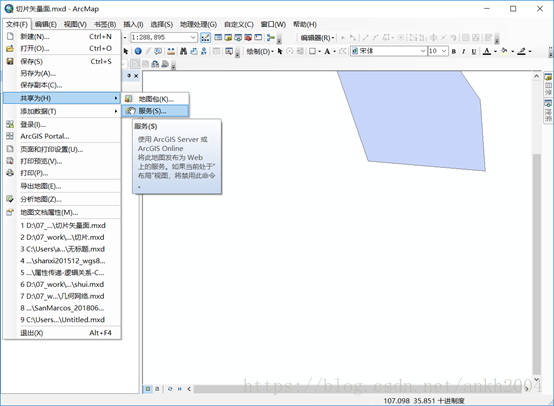Image resolution: width=554 pixels, height=406 pixels.
Task: Open the line color dropdown arrow
Action: pos(530,52)
